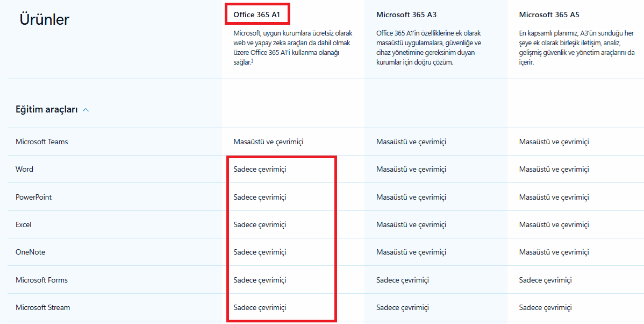Click Excel value under Microsoft 365 A3
The width and height of the screenshot is (644, 324).
pyautogui.click(x=411, y=225)
